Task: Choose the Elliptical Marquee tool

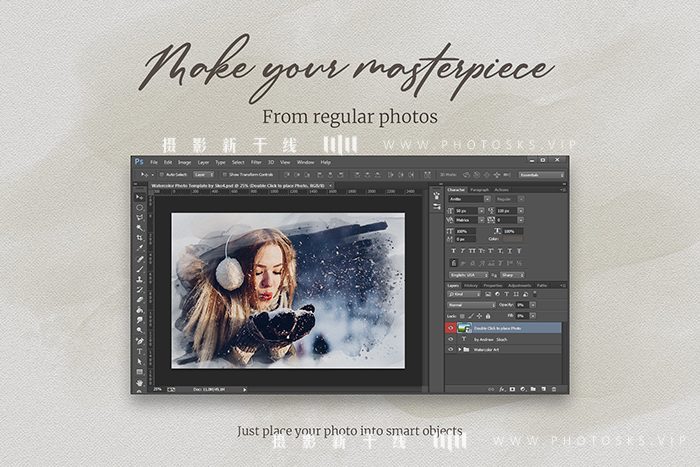Action: pos(140,208)
